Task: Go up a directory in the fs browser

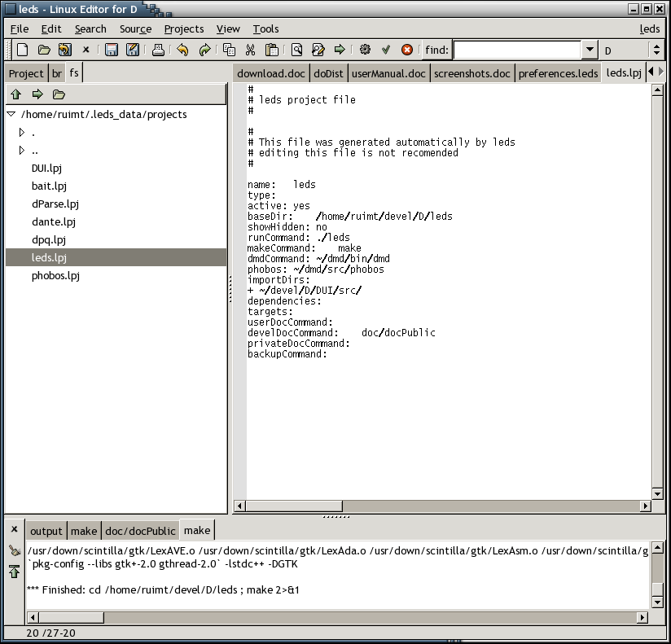Action: click(x=16, y=94)
